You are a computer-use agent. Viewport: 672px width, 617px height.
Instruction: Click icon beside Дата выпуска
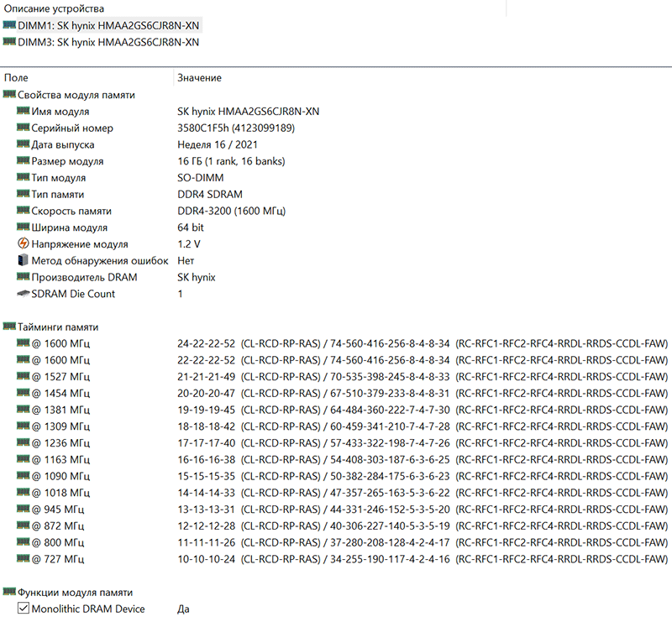coord(23,144)
